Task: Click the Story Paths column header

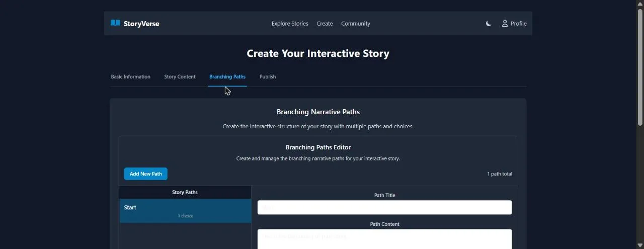Action: pos(185,192)
